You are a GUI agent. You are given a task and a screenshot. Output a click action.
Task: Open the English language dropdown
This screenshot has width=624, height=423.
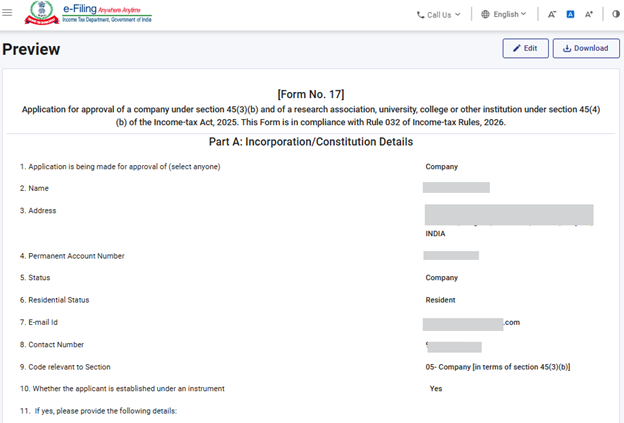tap(507, 15)
